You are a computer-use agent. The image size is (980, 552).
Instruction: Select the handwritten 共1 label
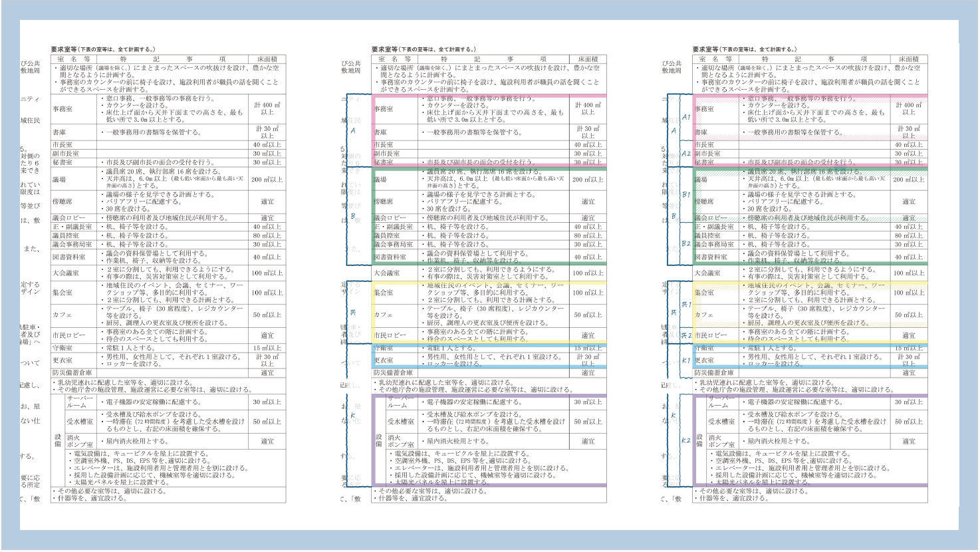click(x=687, y=305)
